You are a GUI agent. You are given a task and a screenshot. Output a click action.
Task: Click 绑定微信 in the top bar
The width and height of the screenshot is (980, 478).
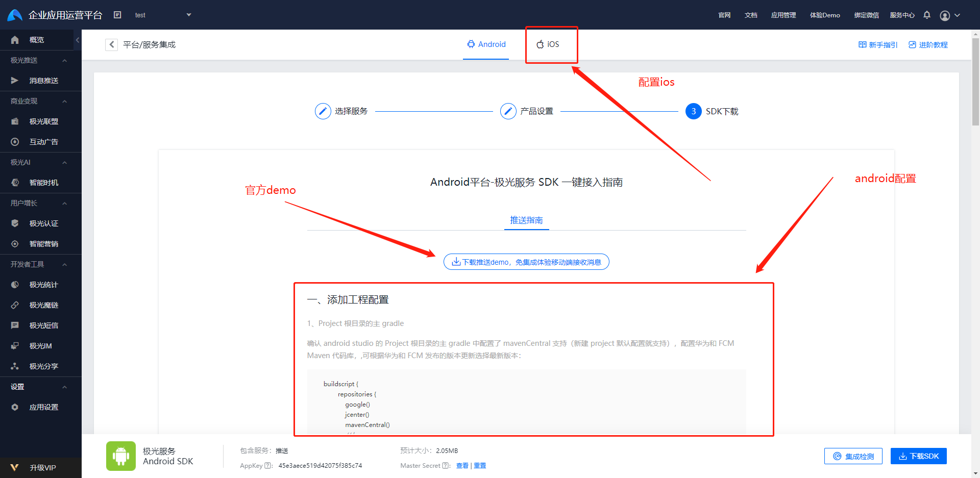tap(867, 15)
